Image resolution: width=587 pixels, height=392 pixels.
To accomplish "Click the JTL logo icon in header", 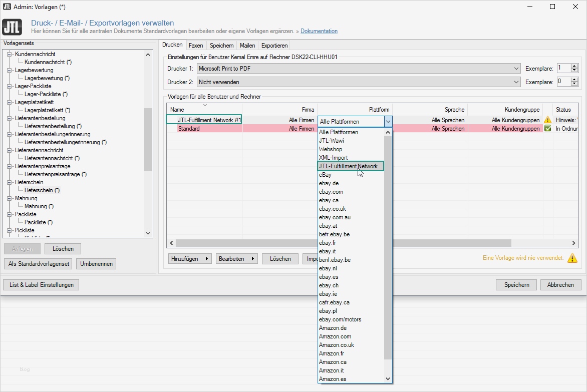I will 12,27.
